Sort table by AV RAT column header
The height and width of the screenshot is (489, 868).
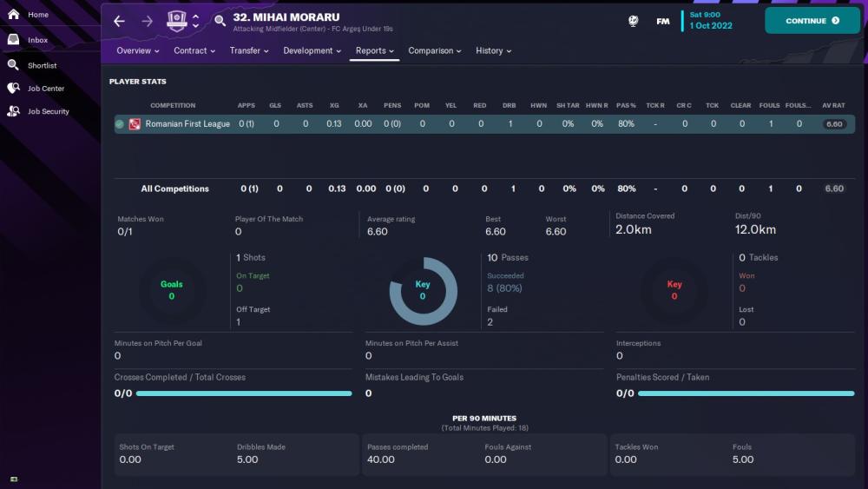tap(833, 105)
